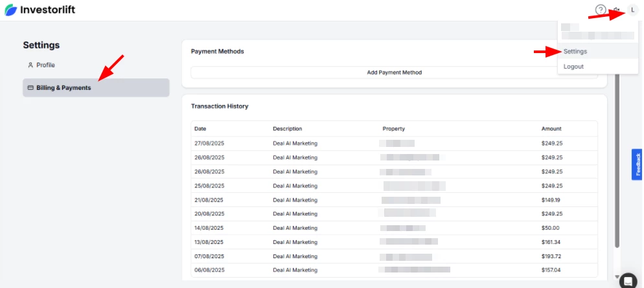Viewport: 644px width, 288px height.
Task: Select the 06/08/2025 date cell
Action: pyautogui.click(x=209, y=271)
